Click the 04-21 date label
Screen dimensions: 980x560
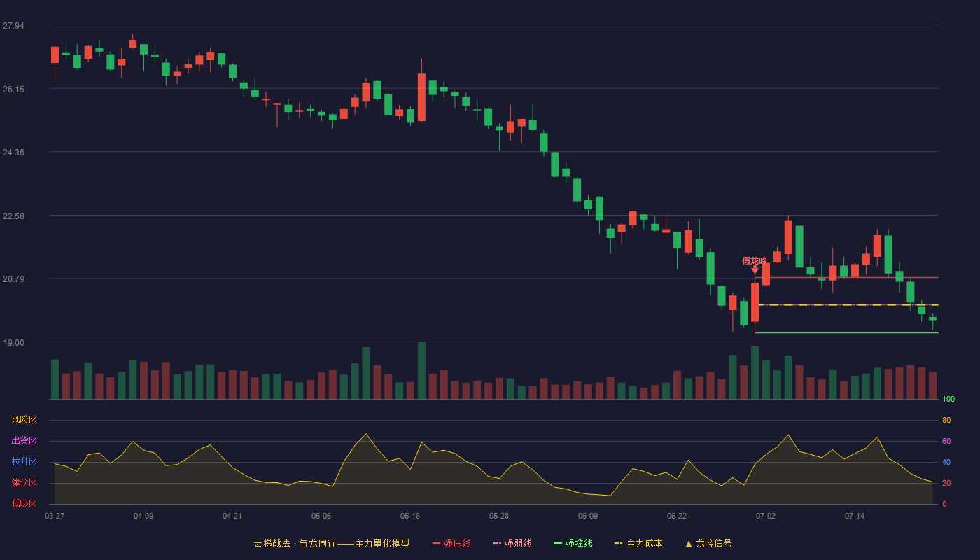pos(232,516)
